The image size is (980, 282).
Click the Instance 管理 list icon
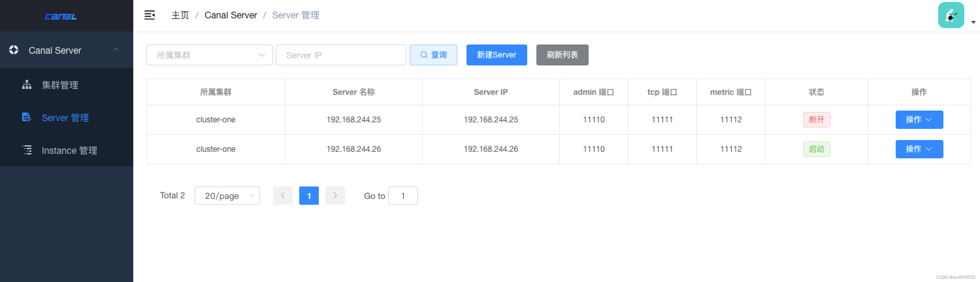pyautogui.click(x=27, y=150)
